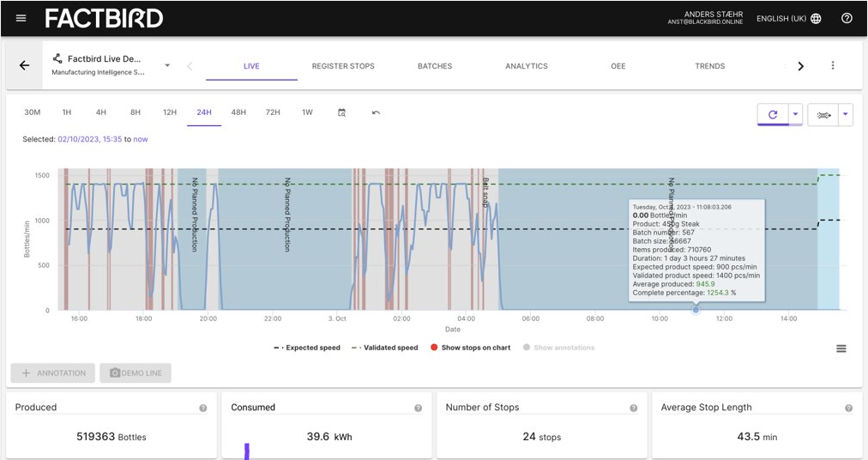868x460 pixels.
Task: Click the line hierarchy icon beside Factbird Live
Action: click(x=57, y=58)
